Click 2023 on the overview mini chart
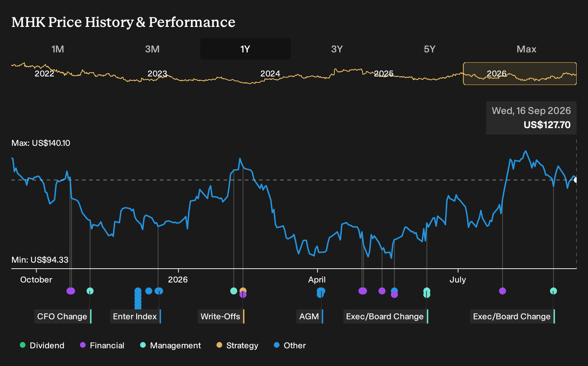588x366 pixels. (x=157, y=74)
